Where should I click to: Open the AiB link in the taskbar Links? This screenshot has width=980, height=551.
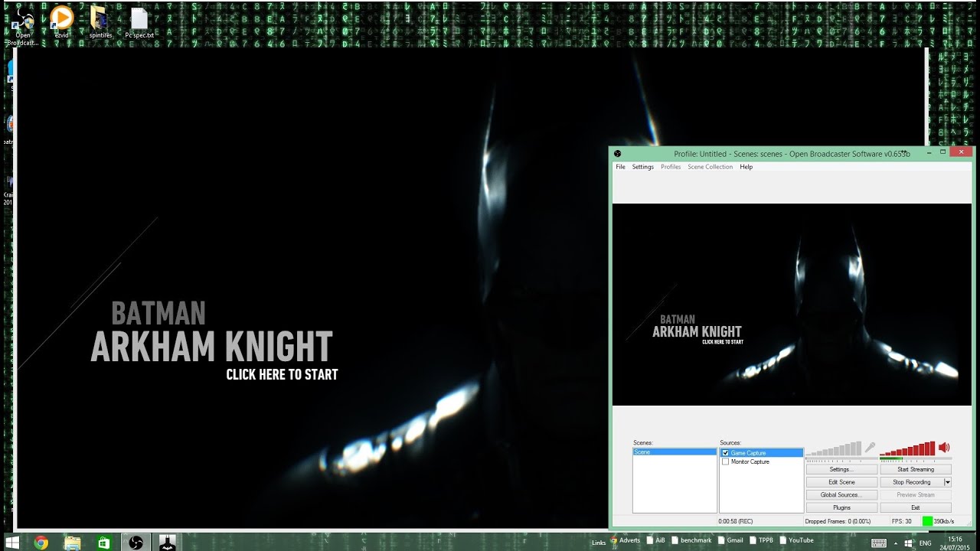click(655, 540)
